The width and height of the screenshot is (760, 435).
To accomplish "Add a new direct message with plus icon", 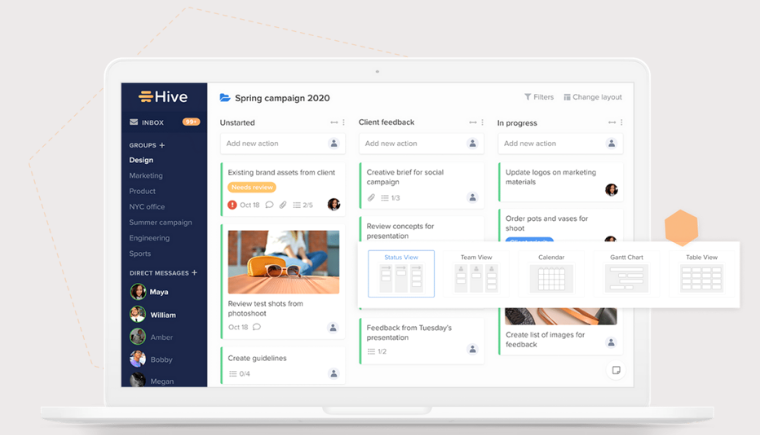I will pos(194,273).
